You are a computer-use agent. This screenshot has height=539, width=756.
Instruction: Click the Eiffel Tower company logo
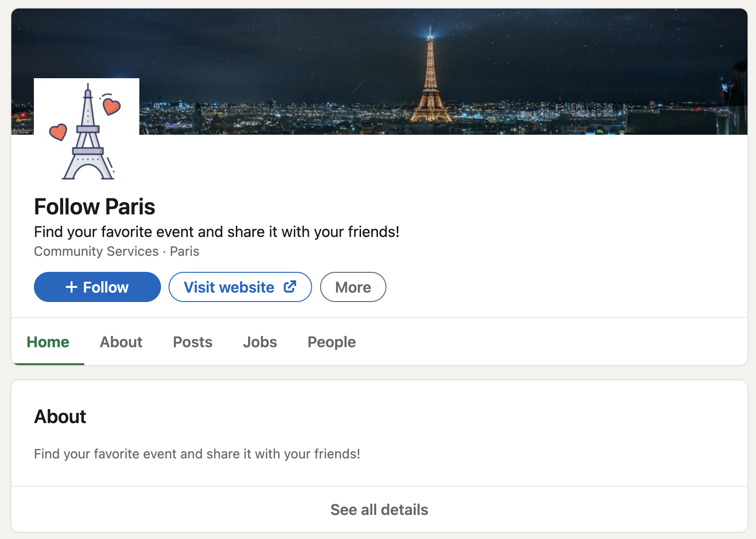[x=87, y=131]
